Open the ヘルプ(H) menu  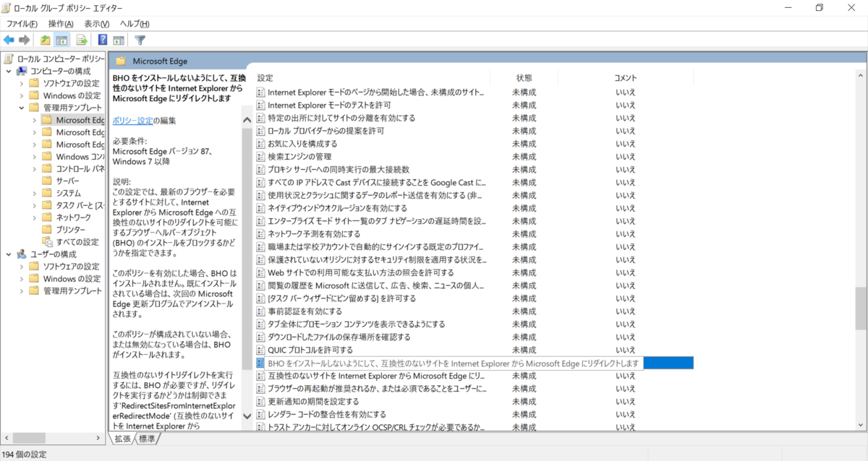coord(135,24)
